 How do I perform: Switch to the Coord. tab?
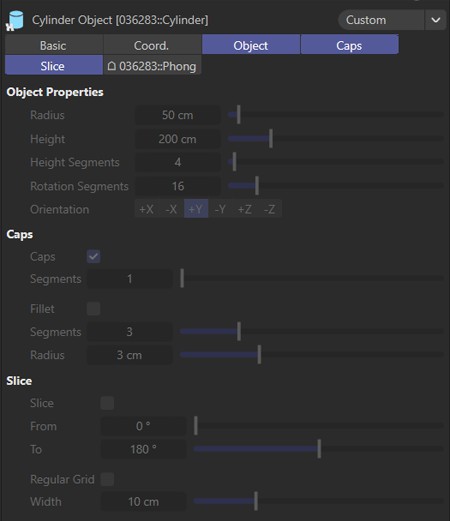click(152, 45)
